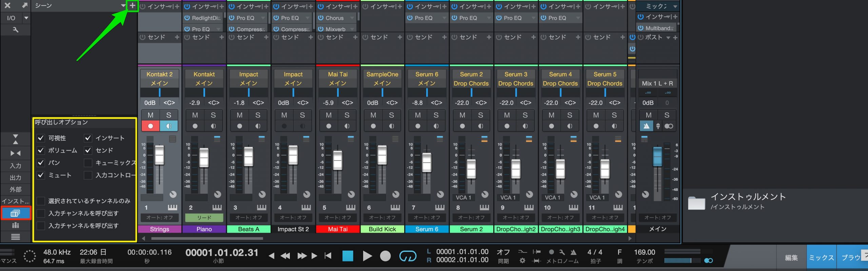Add a new scene with the plus button
This screenshot has height=271, width=868.
(133, 6)
